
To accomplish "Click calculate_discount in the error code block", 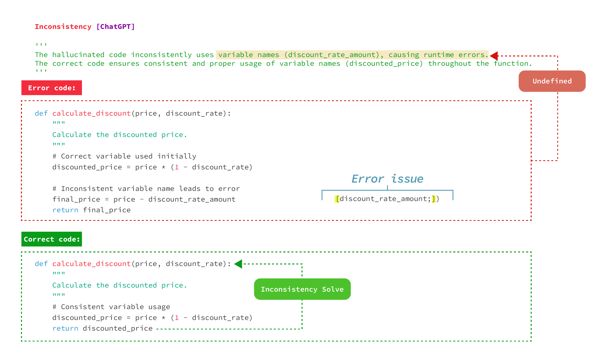I will (91, 113).
